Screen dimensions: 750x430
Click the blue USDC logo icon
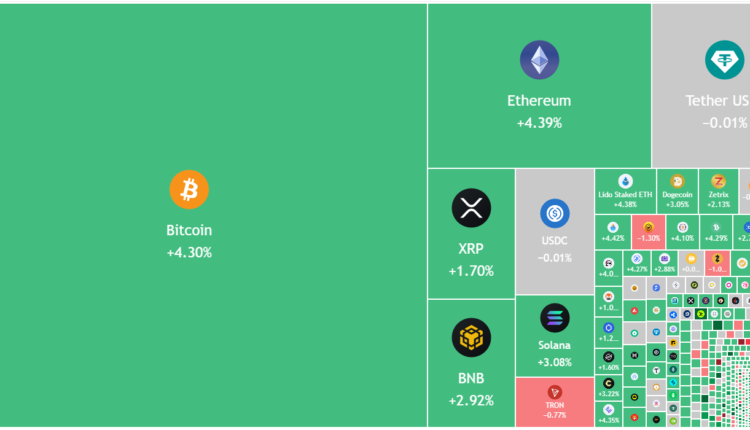click(555, 213)
